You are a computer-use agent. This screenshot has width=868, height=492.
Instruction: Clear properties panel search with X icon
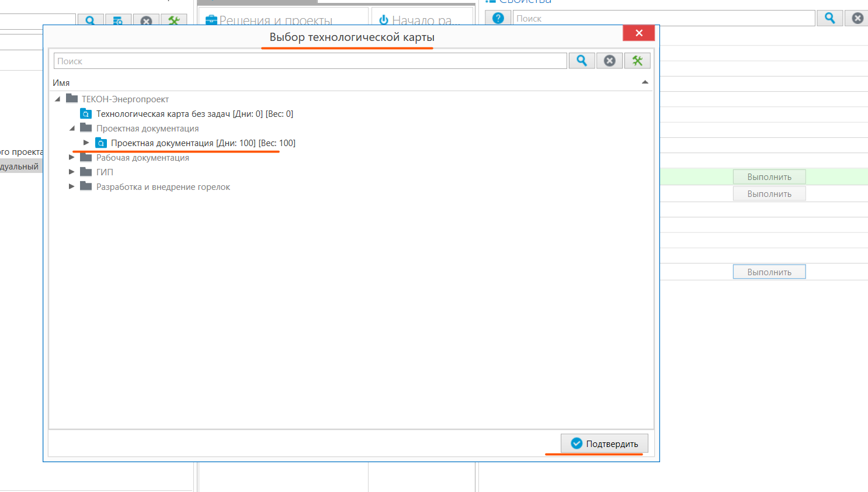tap(857, 18)
